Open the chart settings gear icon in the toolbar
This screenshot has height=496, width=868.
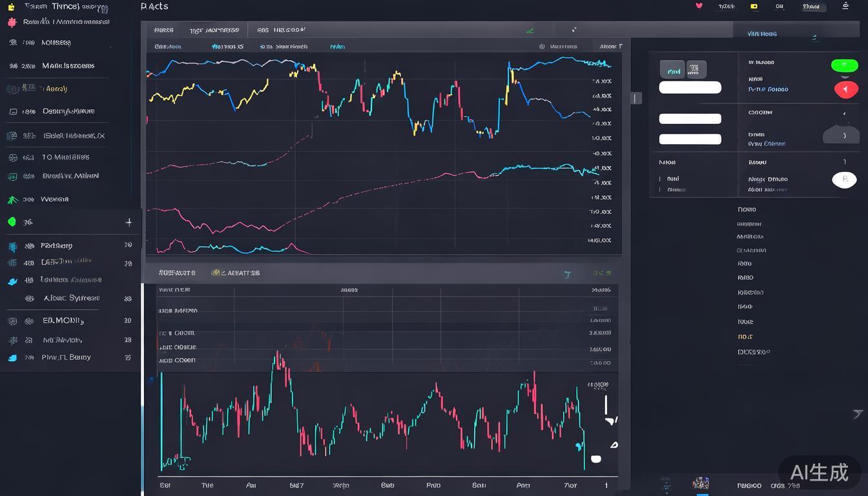541,46
